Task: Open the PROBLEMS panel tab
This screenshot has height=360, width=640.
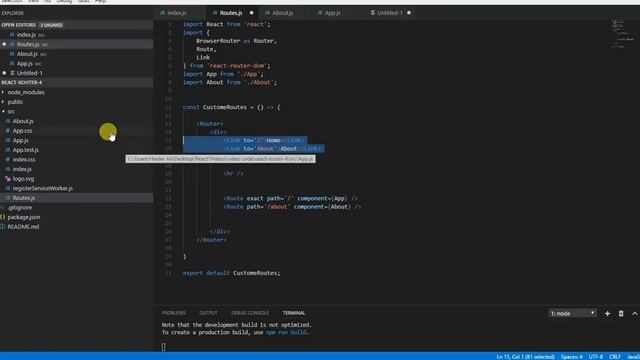Action: 174,313
